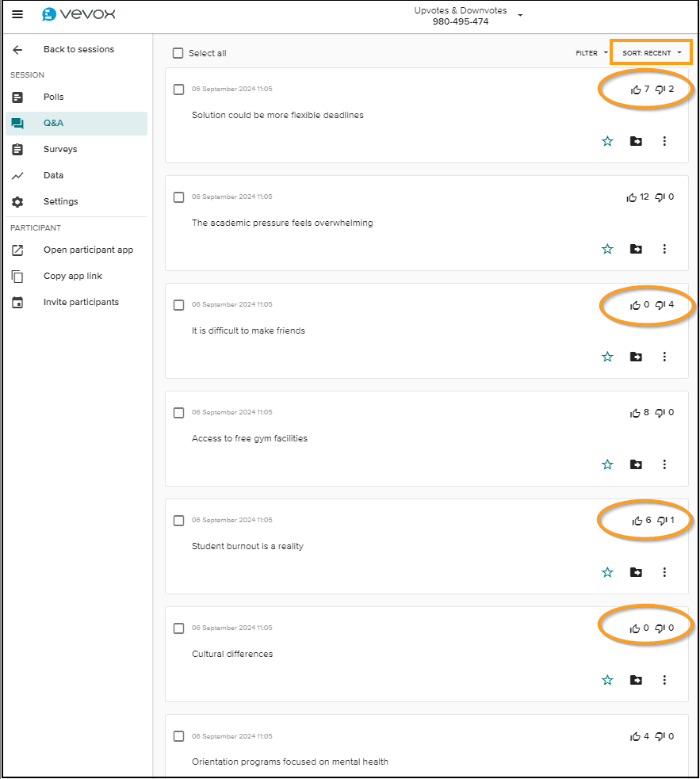
Task: Click the 'Orientation programs focused on mental health' text
Action: [290, 762]
